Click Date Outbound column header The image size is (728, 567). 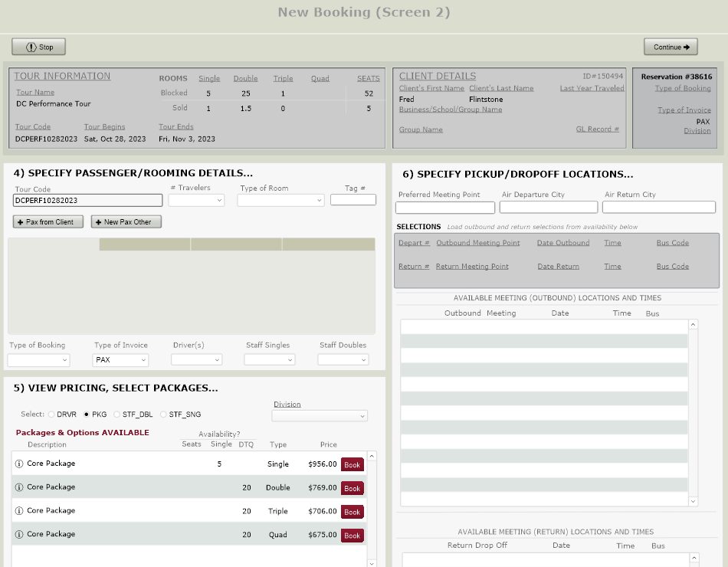tap(563, 243)
